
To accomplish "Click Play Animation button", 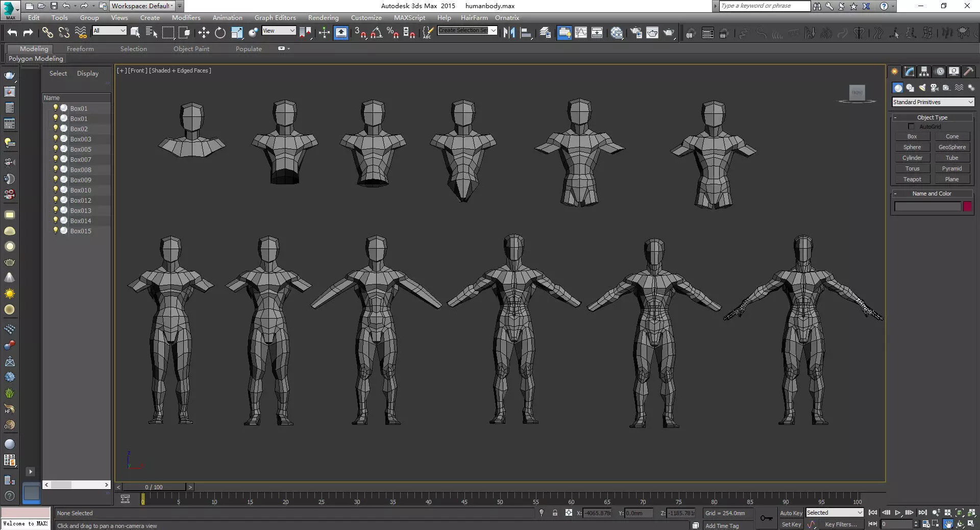I will click(898, 513).
